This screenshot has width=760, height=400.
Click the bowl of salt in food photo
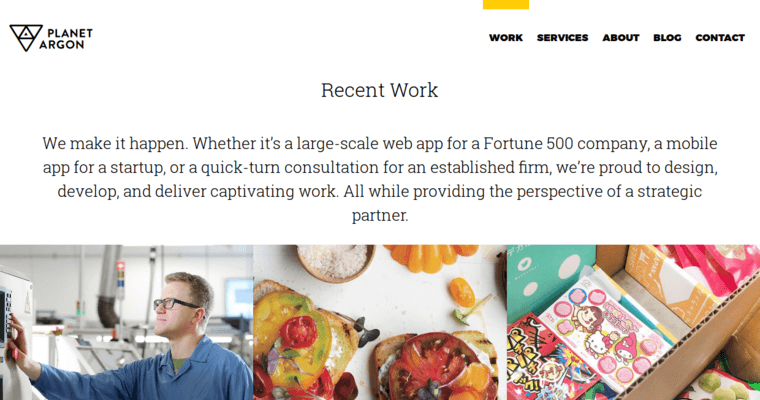[x=333, y=260]
